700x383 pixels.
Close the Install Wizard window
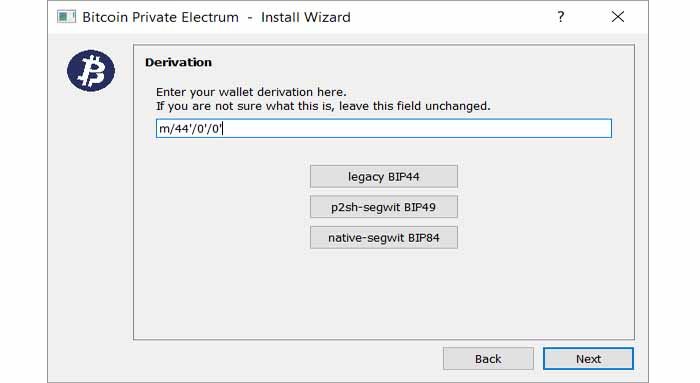618,17
